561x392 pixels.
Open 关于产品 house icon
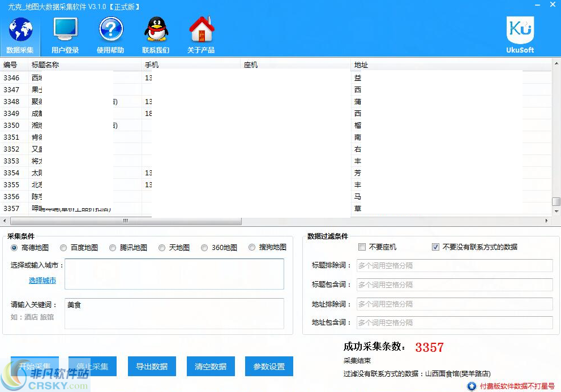201,35
